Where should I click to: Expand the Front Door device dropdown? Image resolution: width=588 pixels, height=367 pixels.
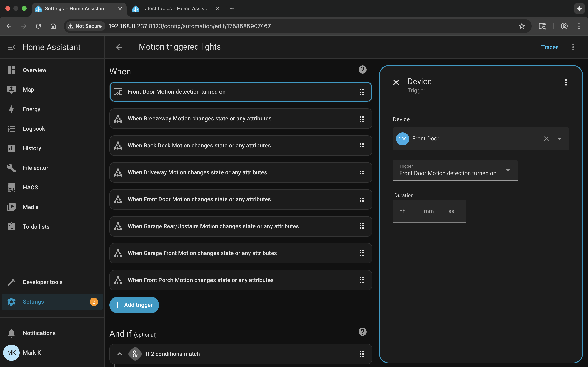point(559,139)
